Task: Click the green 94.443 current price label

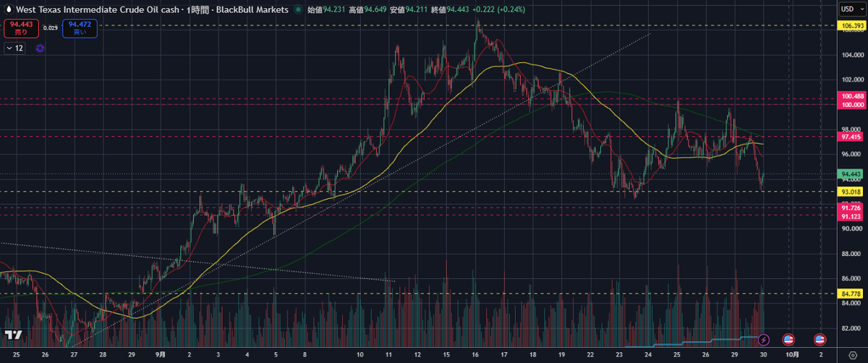Action: [851, 174]
